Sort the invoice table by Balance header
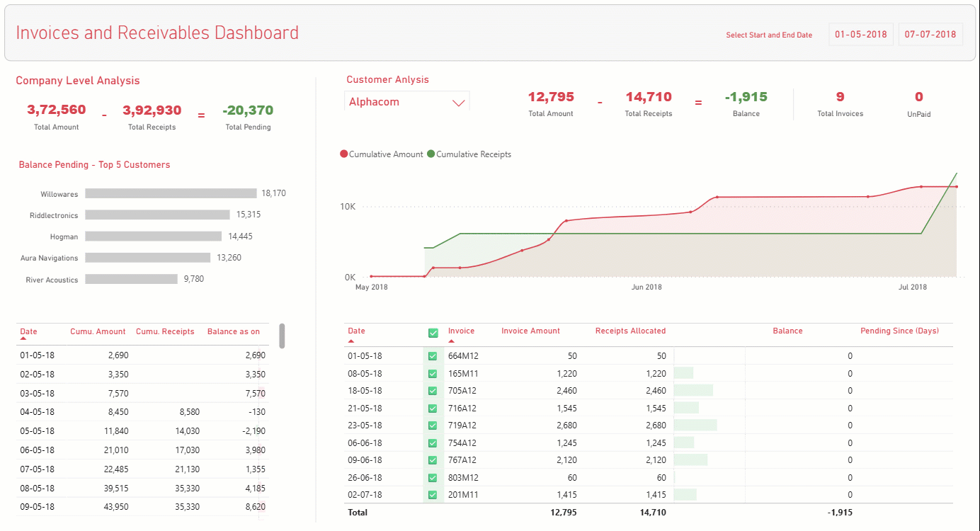980x531 pixels. [x=787, y=331]
